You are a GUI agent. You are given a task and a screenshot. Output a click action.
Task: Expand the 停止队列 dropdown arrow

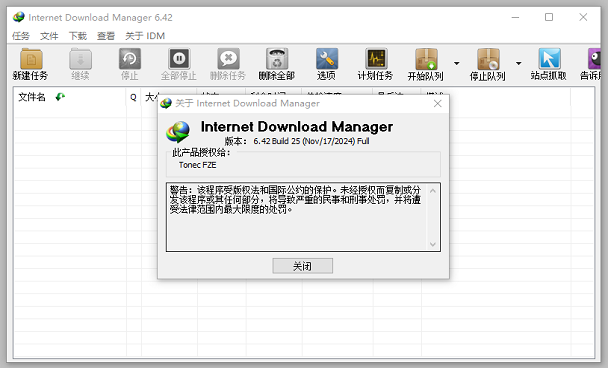tap(518, 63)
